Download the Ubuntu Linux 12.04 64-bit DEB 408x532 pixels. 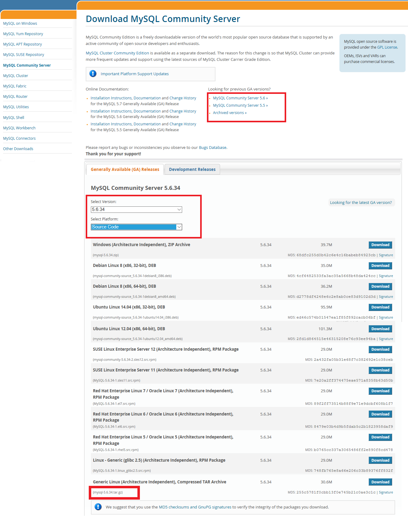tap(380, 329)
